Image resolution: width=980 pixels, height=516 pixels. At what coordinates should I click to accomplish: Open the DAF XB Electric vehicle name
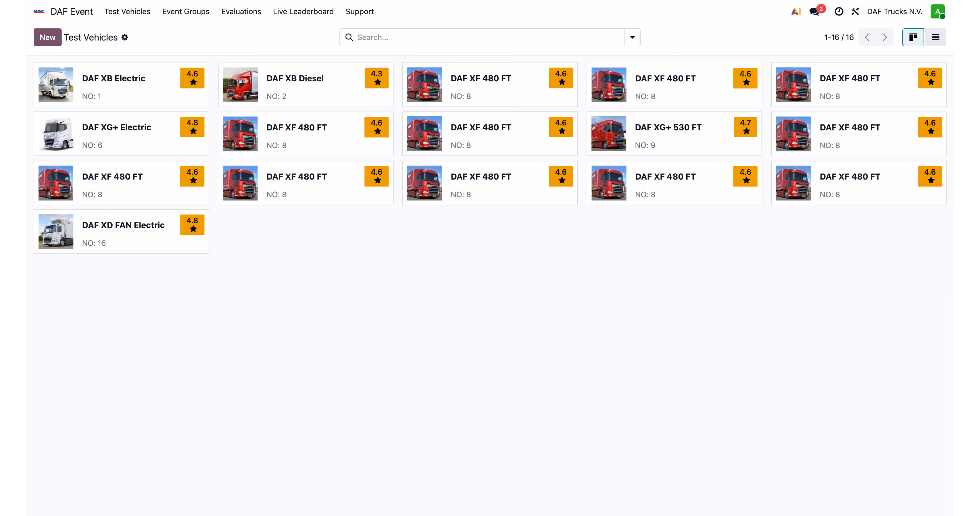click(114, 78)
